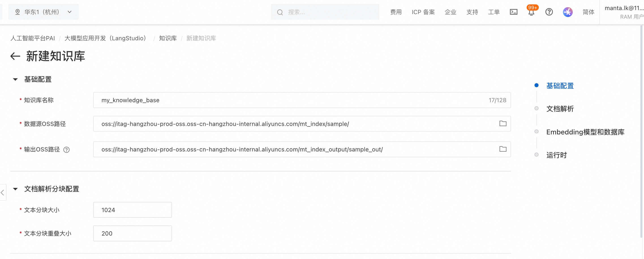Image resolution: width=644 pixels, height=259 pixels.
Task: Collapse the 文档解析分块配置 section
Action: coord(15,189)
